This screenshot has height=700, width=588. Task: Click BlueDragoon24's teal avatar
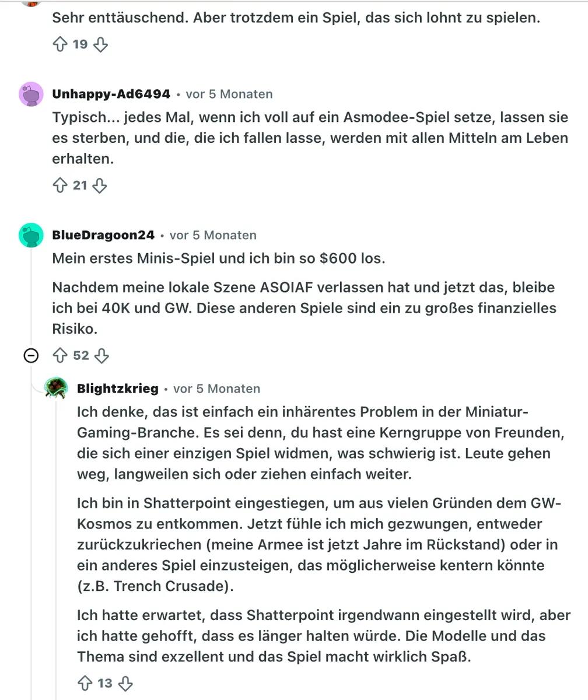coord(31,235)
